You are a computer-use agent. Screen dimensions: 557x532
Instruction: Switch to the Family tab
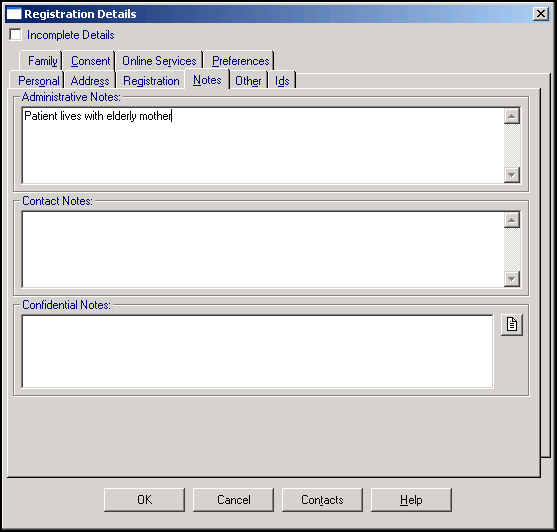tap(42, 61)
